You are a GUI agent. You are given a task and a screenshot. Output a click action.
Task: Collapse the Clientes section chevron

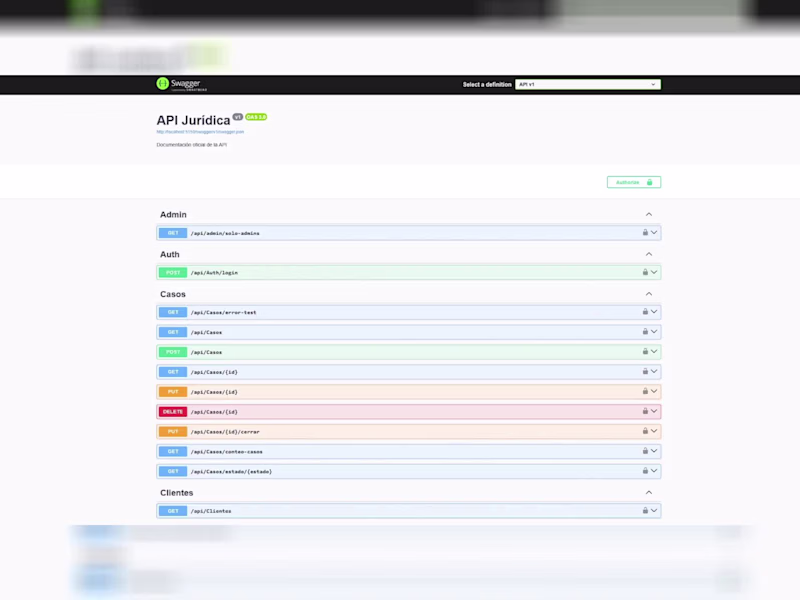tap(648, 492)
